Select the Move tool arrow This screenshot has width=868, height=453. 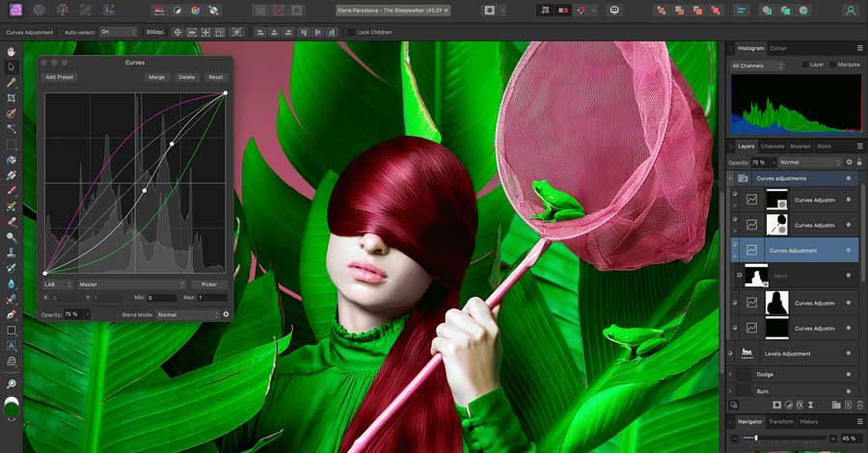click(x=11, y=67)
